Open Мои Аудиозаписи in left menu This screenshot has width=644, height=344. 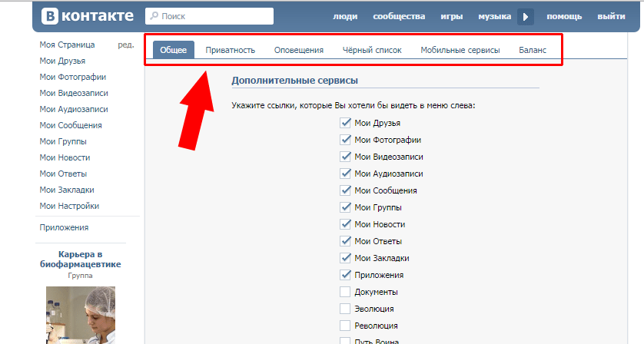(x=74, y=109)
